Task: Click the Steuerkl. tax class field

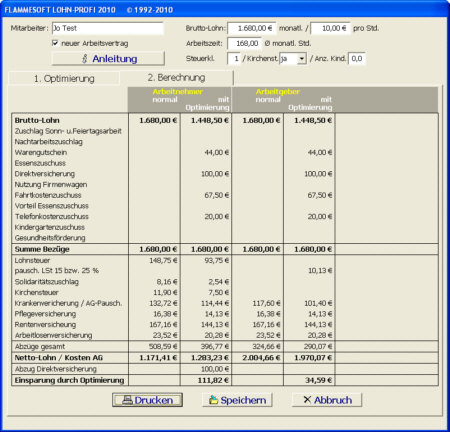Action: click(x=234, y=59)
